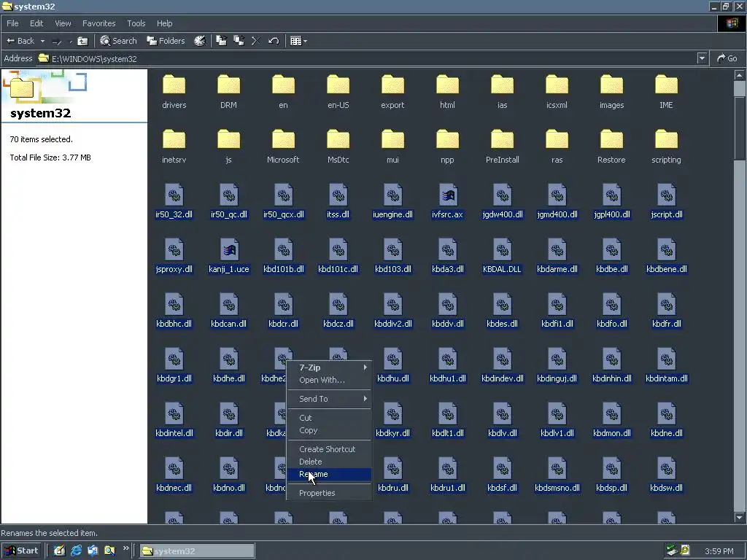Click the kbdsw.dll file name
The image size is (747, 560).
(666, 488)
